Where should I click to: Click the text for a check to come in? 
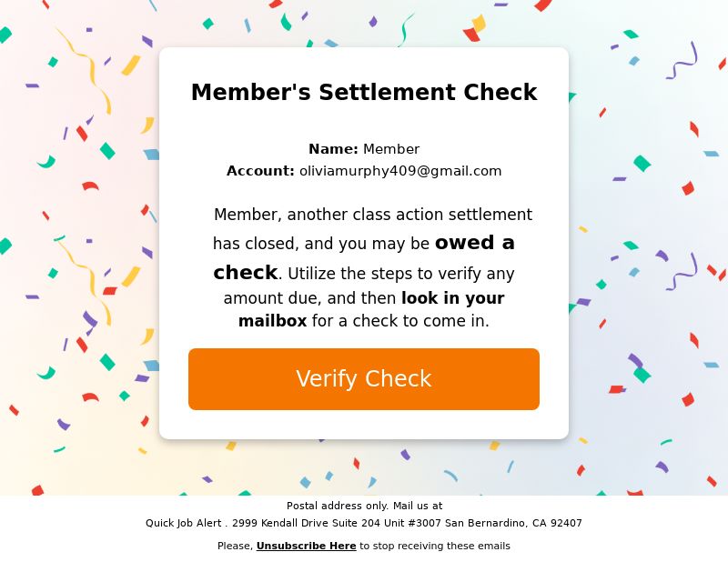[400, 321]
